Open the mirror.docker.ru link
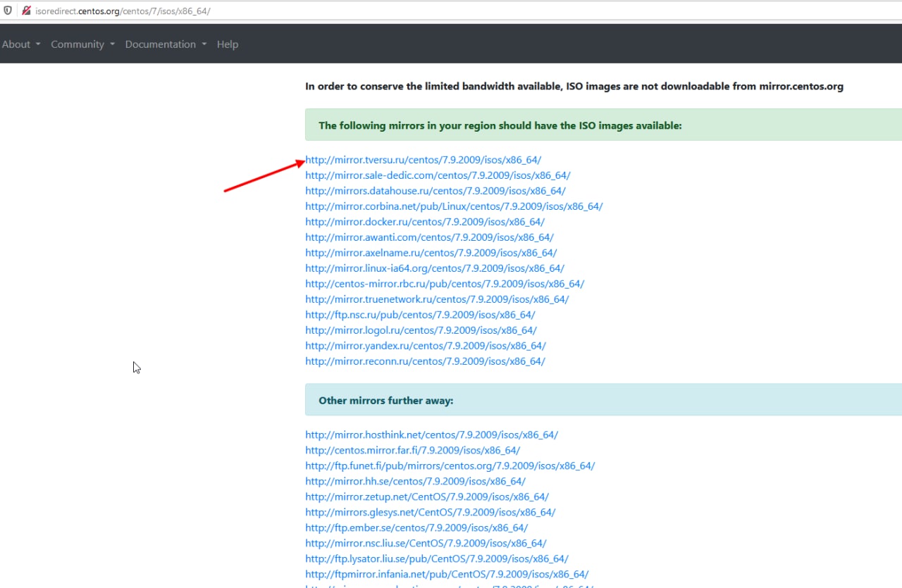This screenshot has height=588, width=902. pos(424,222)
